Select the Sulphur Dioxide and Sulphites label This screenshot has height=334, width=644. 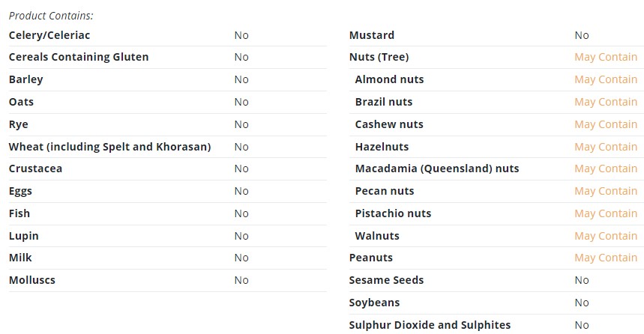pyautogui.click(x=430, y=325)
